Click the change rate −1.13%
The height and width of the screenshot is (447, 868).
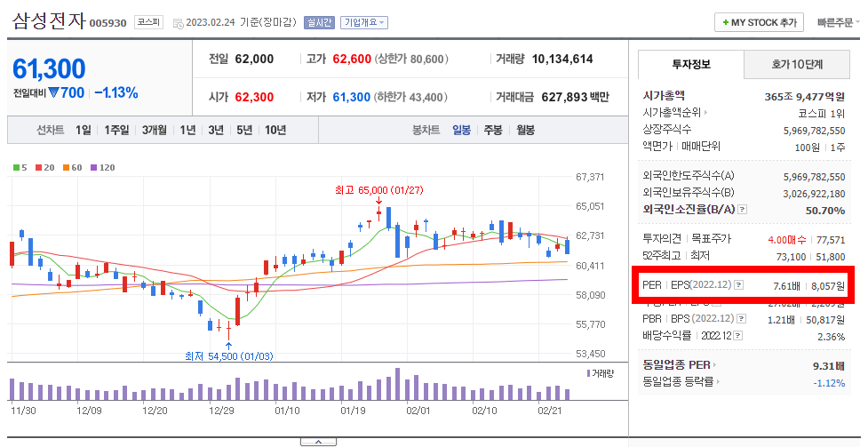point(116,92)
